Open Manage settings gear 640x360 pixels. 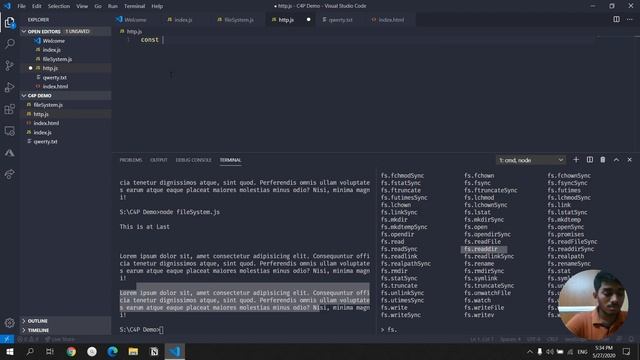[9, 323]
